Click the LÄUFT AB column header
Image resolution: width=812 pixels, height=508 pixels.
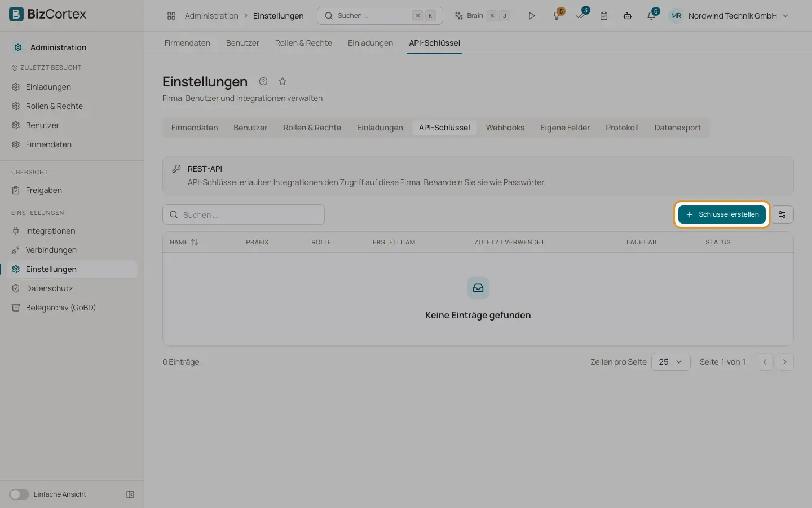641,242
